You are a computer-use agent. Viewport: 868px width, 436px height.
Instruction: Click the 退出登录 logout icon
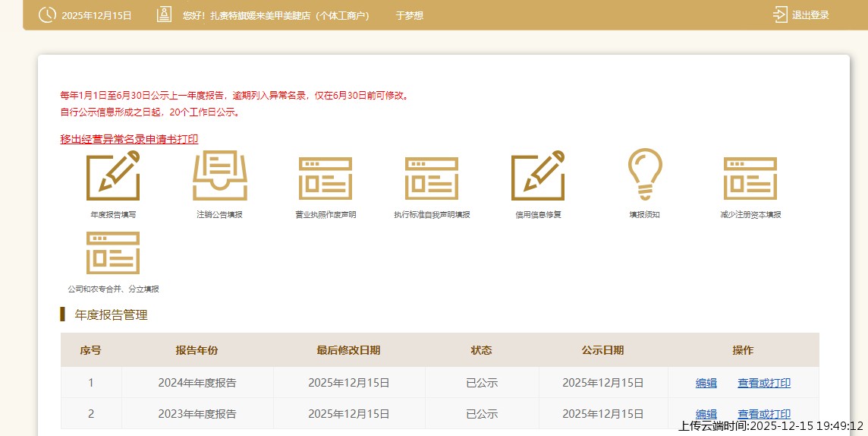tap(780, 14)
